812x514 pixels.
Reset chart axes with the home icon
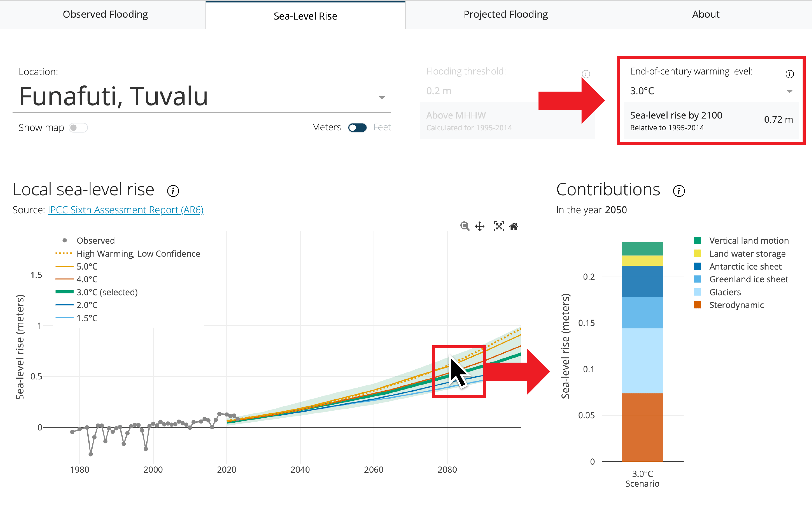514,226
